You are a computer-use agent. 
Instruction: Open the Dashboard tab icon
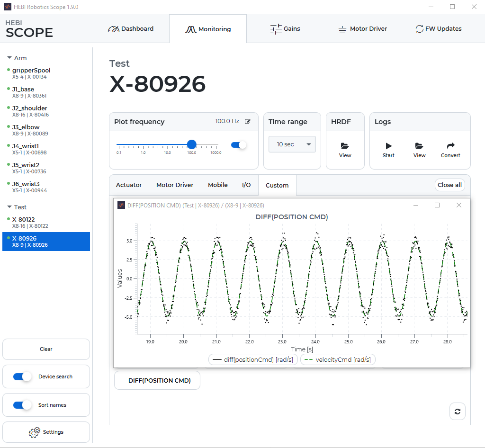tap(113, 28)
